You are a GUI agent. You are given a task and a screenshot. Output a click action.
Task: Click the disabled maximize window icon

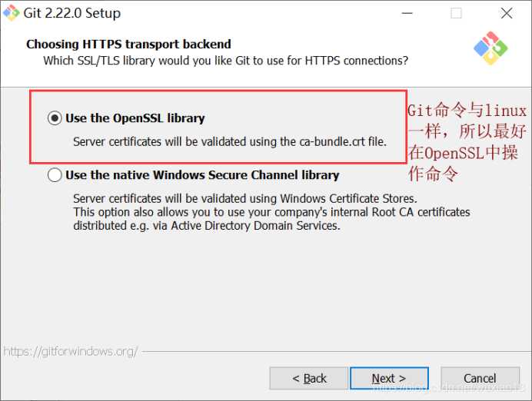pyautogui.click(x=456, y=13)
